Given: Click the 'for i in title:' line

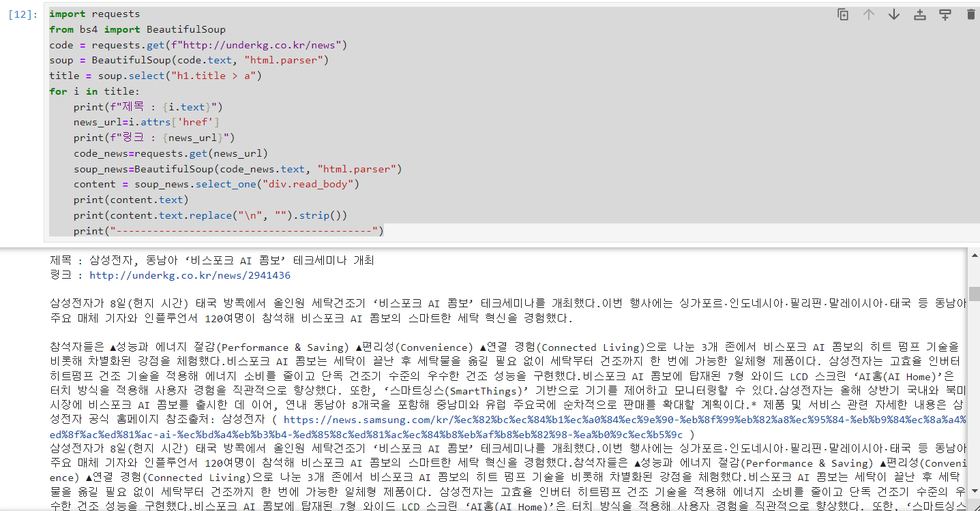Looking at the screenshot, I should (x=94, y=91).
